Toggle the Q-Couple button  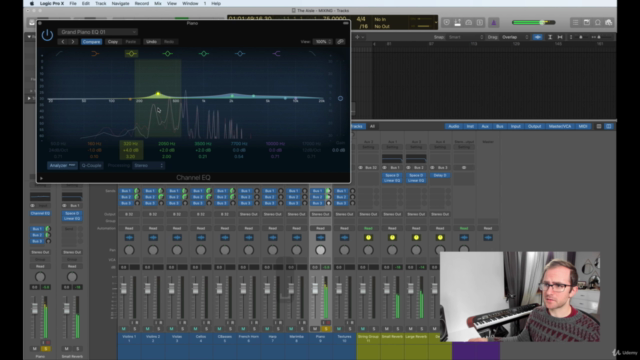click(x=91, y=165)
